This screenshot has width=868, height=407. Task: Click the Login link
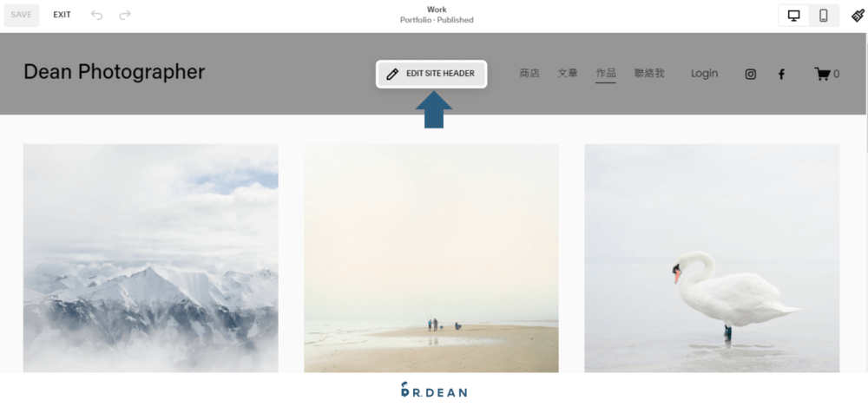coord(704,73)
